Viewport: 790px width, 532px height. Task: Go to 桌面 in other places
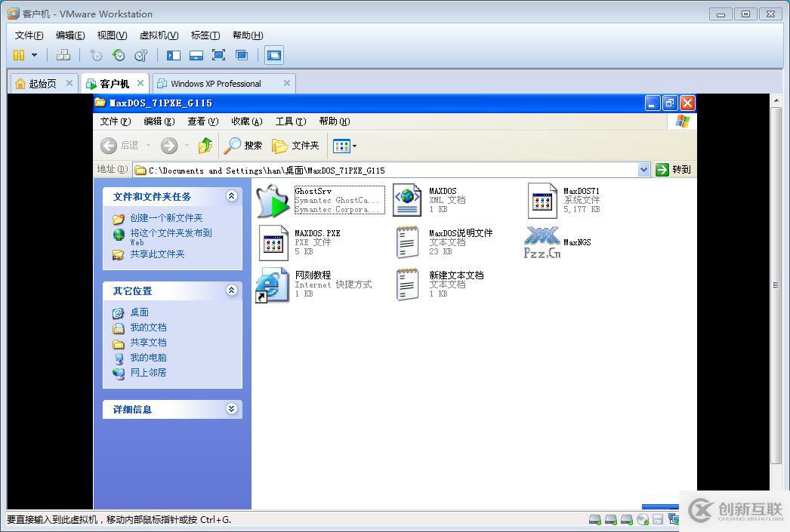[139, 312]
